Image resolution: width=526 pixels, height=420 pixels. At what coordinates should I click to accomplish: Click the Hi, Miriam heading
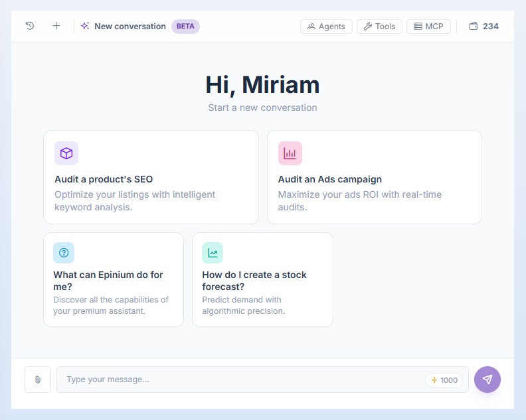pyautogui.click(x=262, y=85)
